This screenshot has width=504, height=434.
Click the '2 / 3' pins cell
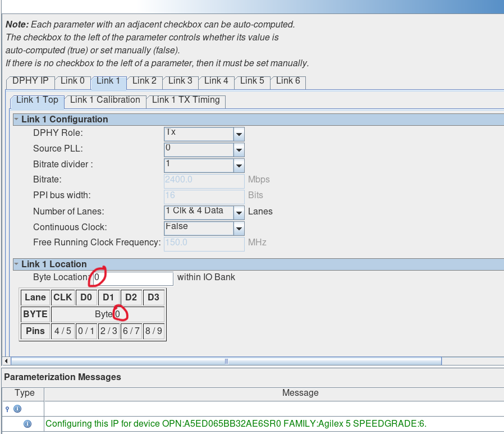[x=108, y=331]
